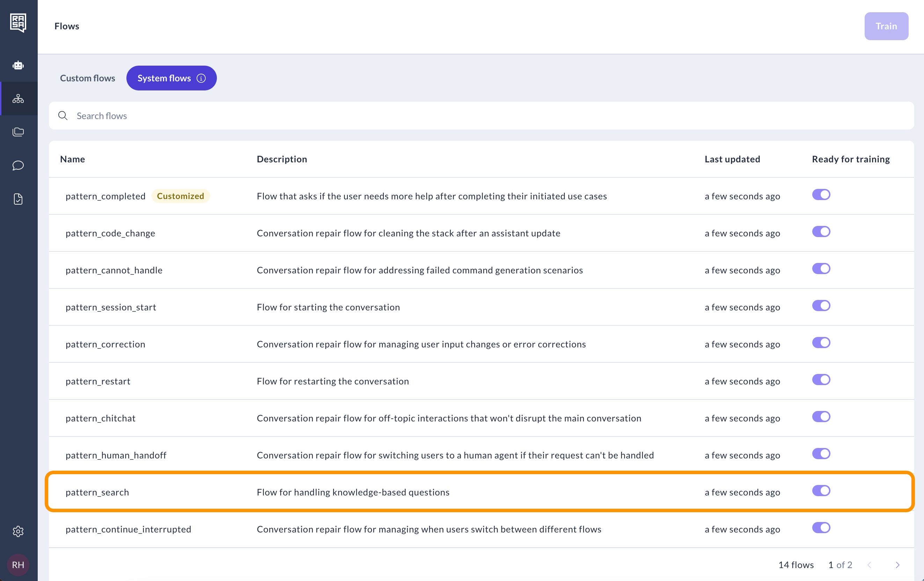Open the projects folder icon in the sidebar

tap(18, 132)
